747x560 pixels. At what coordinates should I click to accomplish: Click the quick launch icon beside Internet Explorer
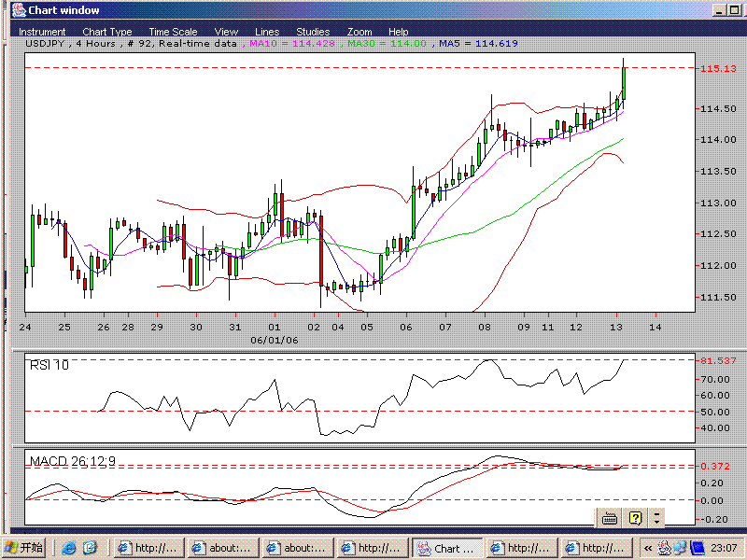click(x=90, y=548)
